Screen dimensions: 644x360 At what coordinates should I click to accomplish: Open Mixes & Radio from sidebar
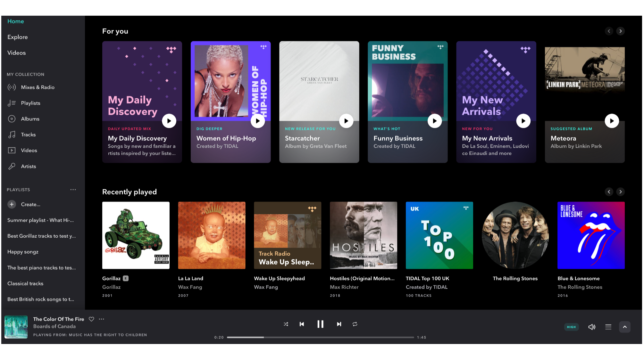point(38,87)
